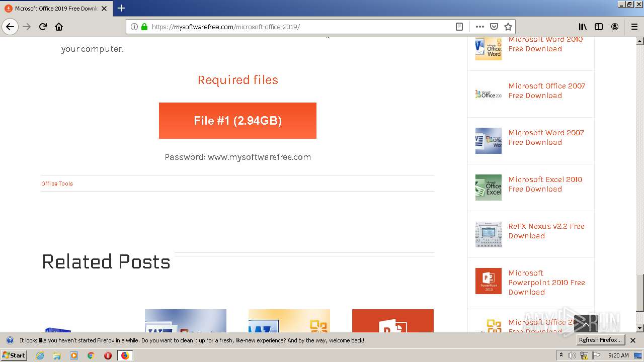644x362 pixels.
Task: Select the Microsoft Office 2019 Free Download tab
Action: click(x=56, y=9)
